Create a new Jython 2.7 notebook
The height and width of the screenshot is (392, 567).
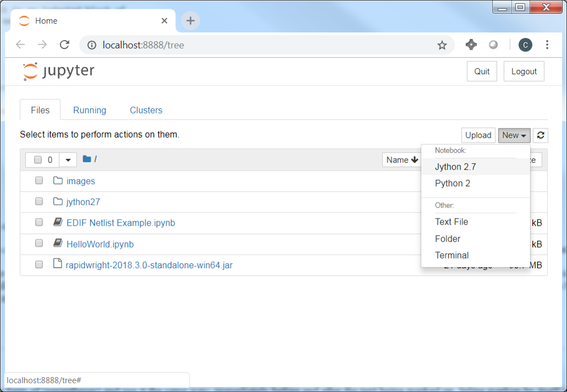pyautogui.click(x=476, y=167)
